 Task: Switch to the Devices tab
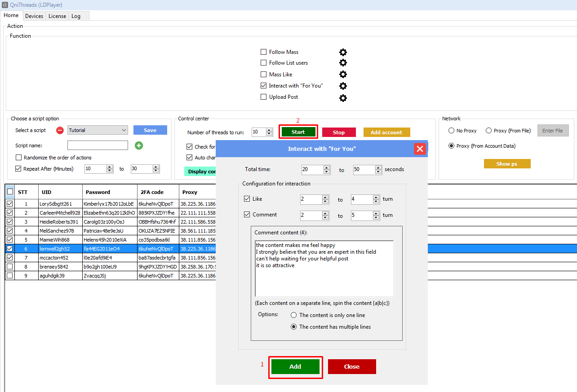pyautogui.click(x=34, y=16)
